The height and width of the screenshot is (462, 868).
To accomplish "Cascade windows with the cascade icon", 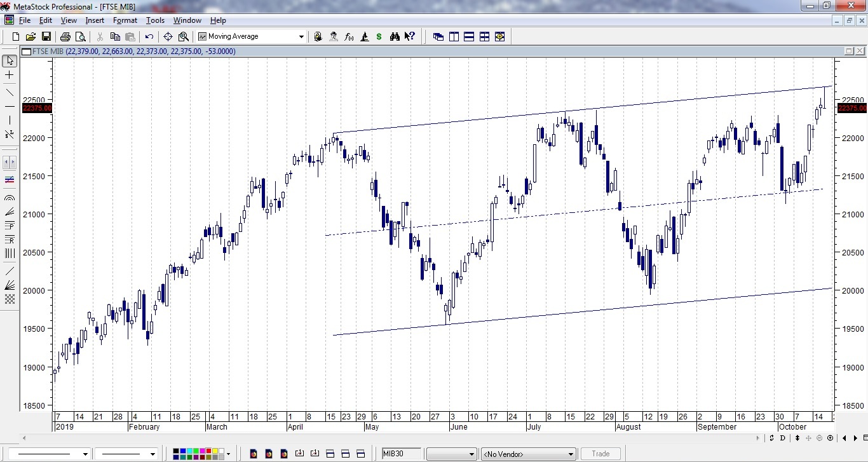I will click(438, 37).
